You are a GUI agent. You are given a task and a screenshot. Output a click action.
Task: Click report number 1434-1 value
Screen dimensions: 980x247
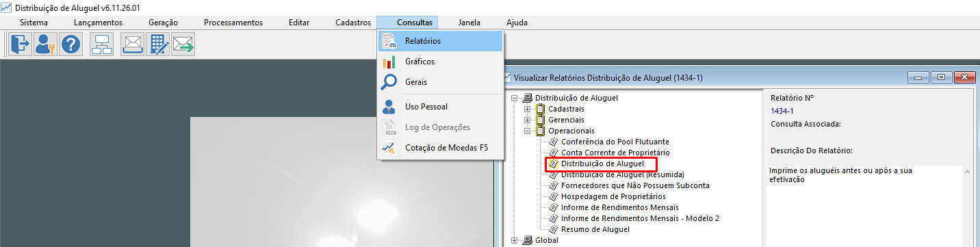(x=782, y=110)
